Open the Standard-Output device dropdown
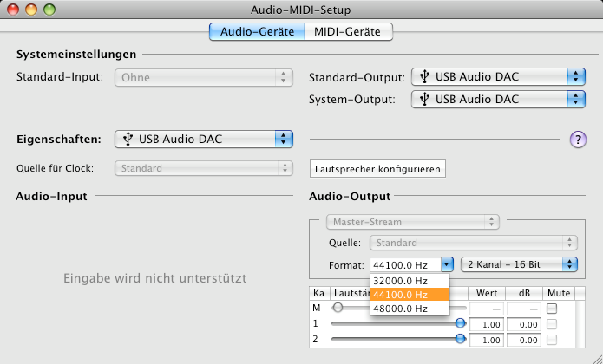The width and height of the screenshot is (603, 364). (x=498, y=77)
